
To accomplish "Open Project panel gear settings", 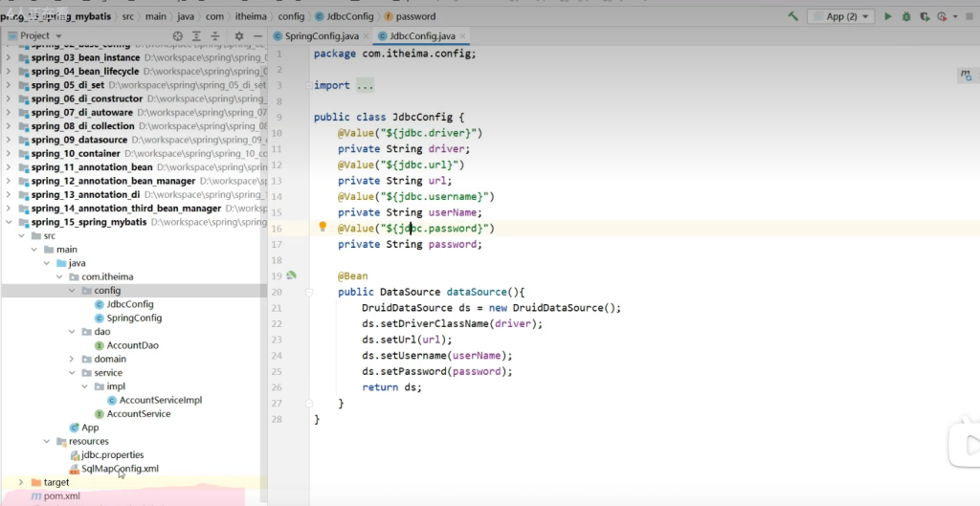I will pyautogui.click(x=238, y=36).
